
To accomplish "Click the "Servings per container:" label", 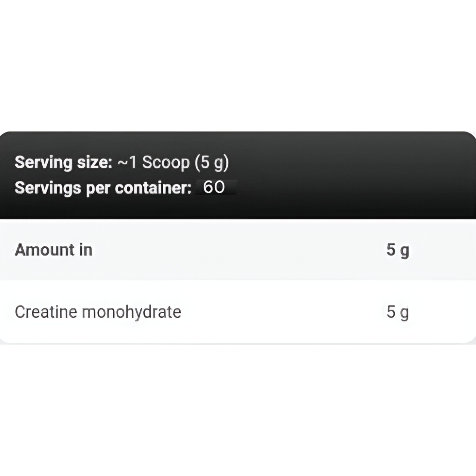I will (103, 188).
